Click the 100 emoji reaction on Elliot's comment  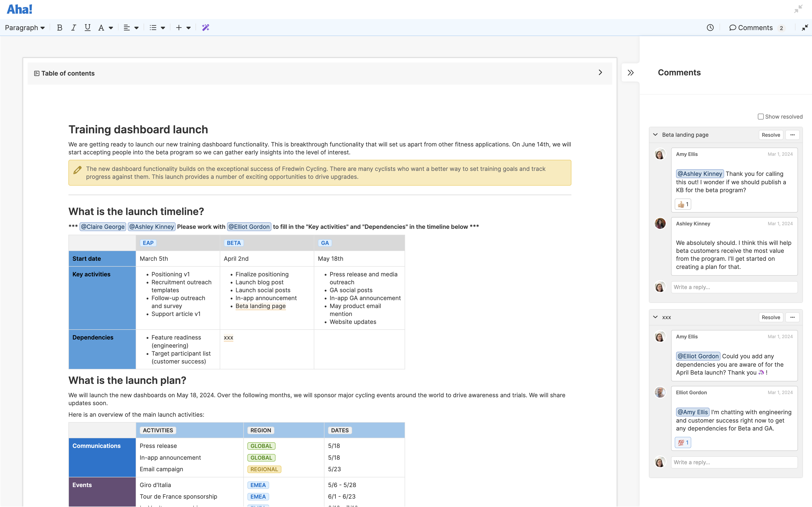(x=682, y=442)
